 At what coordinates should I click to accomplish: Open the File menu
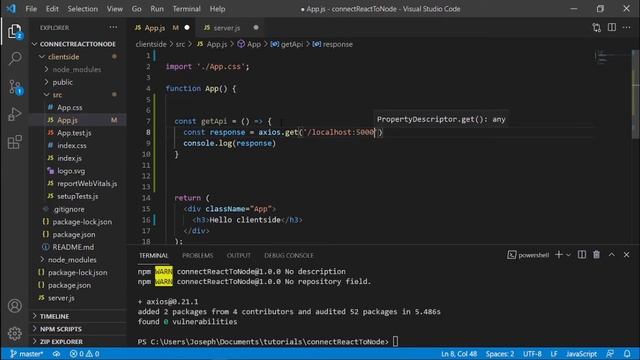[x=31, y=9]
